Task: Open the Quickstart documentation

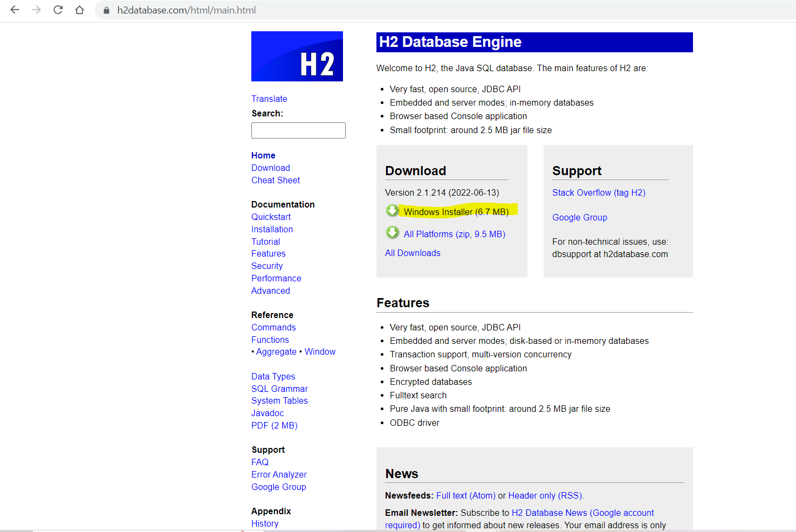Action: click(x=271, y=217)
